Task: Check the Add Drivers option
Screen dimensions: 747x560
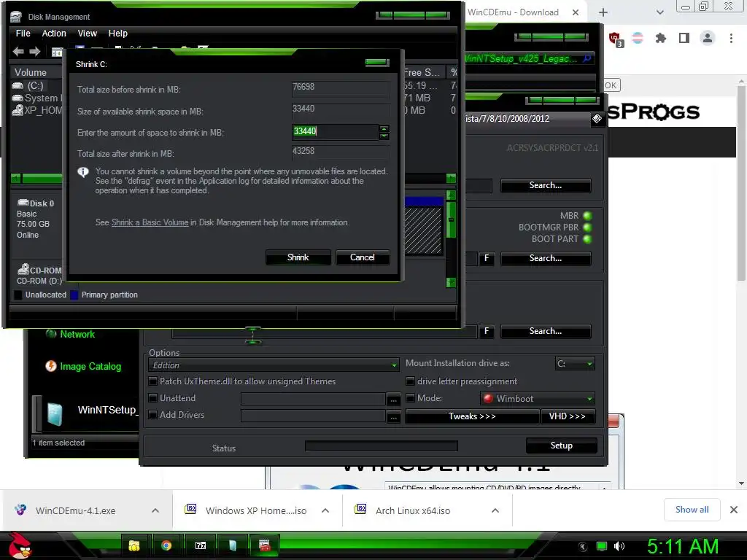Action: tap(153, 415)
